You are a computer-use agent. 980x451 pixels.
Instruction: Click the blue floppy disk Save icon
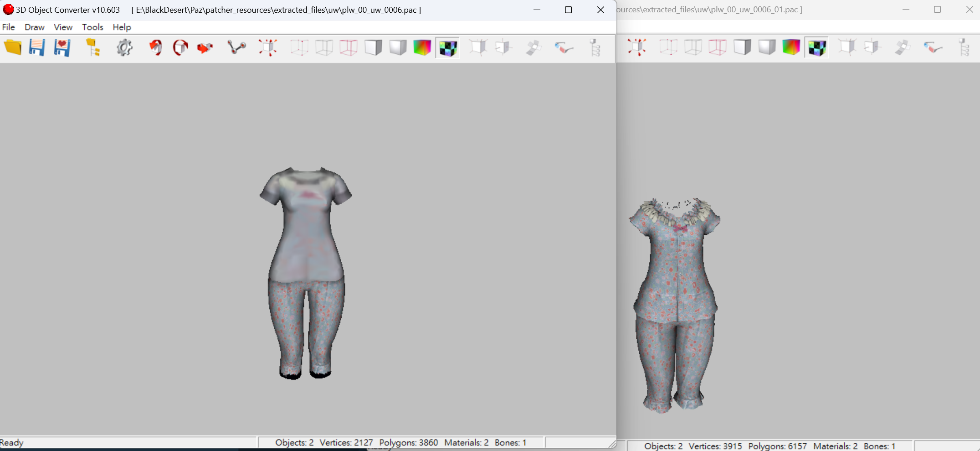pos(37,47)
